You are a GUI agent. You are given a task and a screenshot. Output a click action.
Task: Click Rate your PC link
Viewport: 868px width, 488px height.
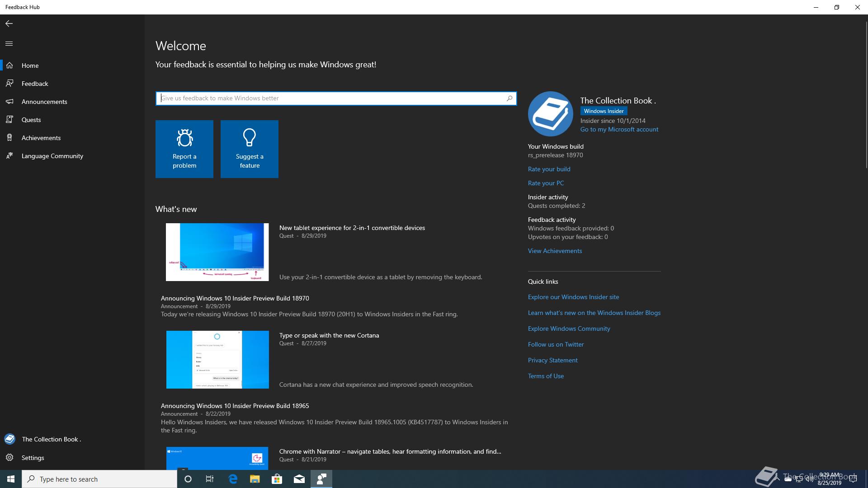546,183
